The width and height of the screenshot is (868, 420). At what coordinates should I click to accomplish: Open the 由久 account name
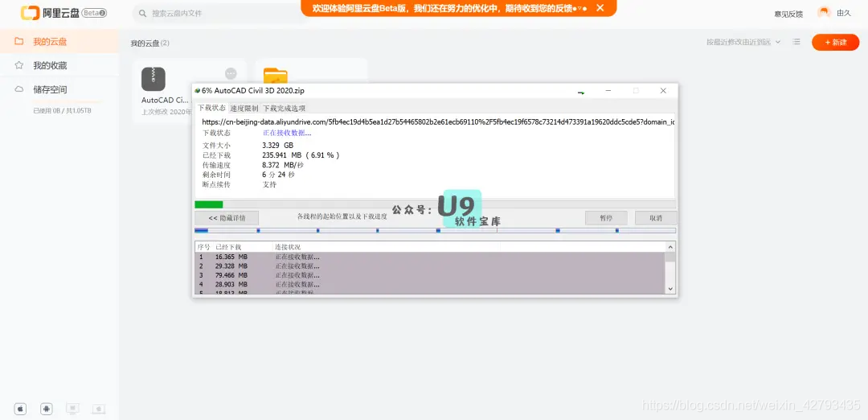[x=844, y=13]
